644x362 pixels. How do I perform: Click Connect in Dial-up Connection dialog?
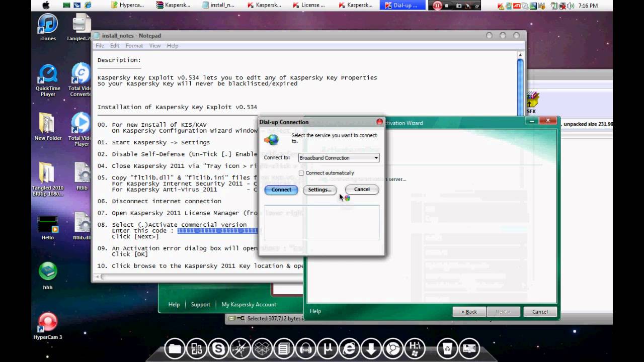point(281,190)
